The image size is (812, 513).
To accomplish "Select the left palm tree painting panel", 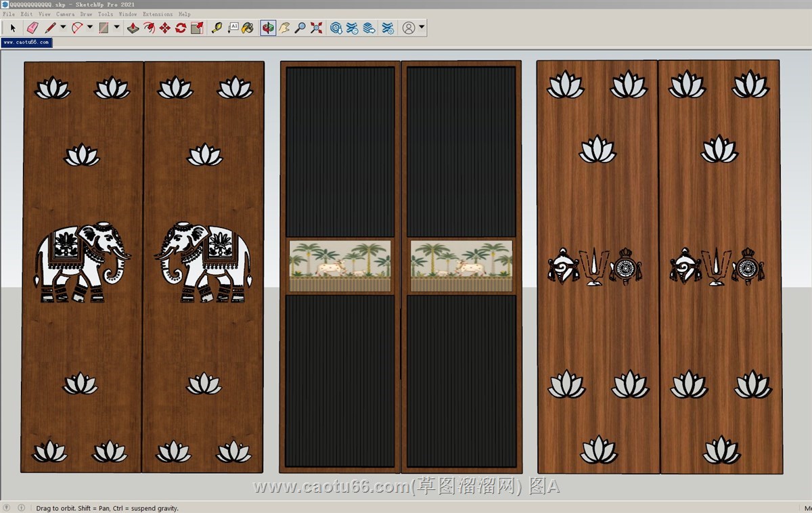I will tap(340, 266).
